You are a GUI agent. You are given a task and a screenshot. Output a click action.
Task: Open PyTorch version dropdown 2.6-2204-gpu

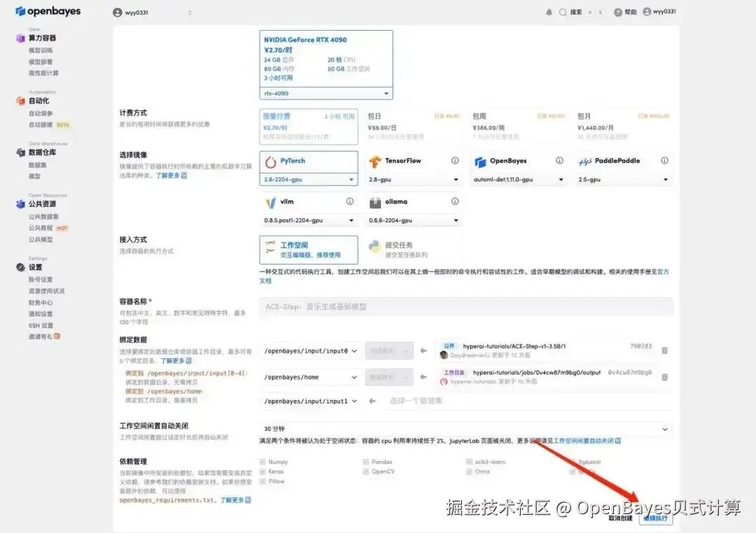309,179
